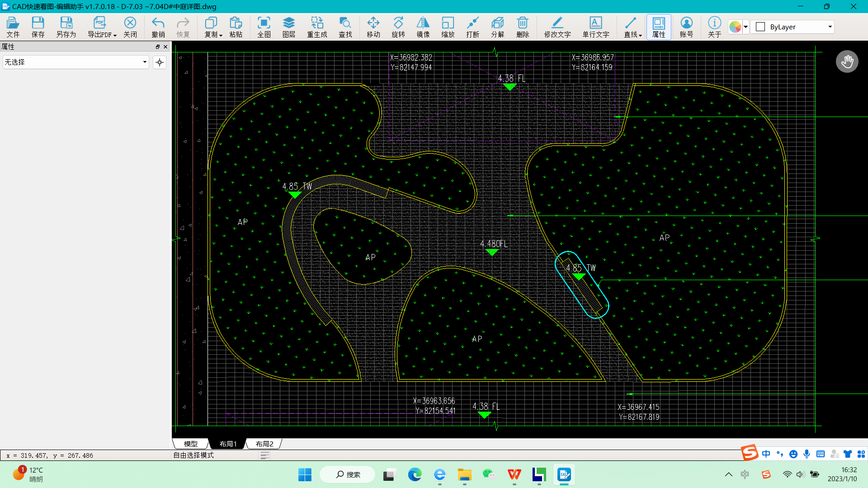Viewport: 868px width, 488px height.
Task: Show hidden system tray icons chevron
Action: click(728, 474)
